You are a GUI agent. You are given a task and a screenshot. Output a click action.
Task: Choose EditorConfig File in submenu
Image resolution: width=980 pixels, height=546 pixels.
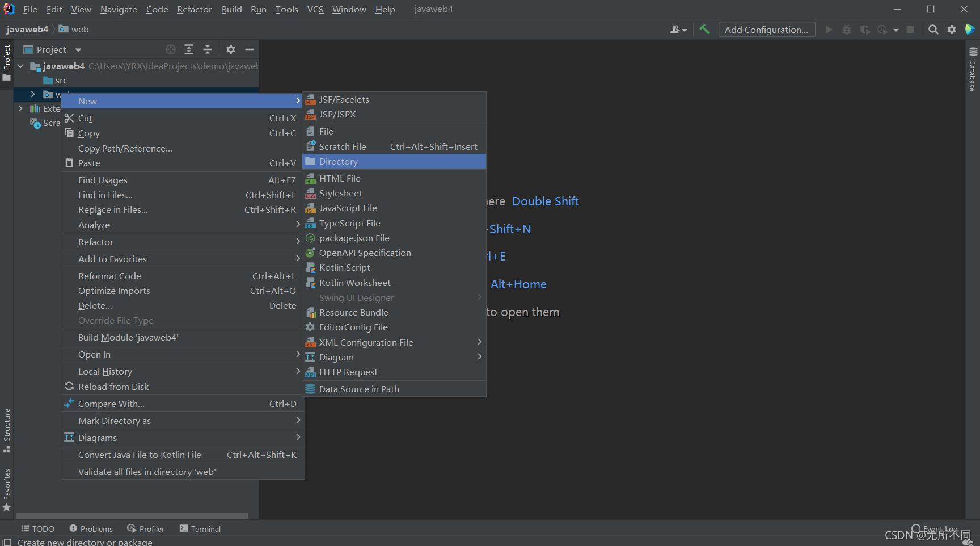click(x=394, y=327)
